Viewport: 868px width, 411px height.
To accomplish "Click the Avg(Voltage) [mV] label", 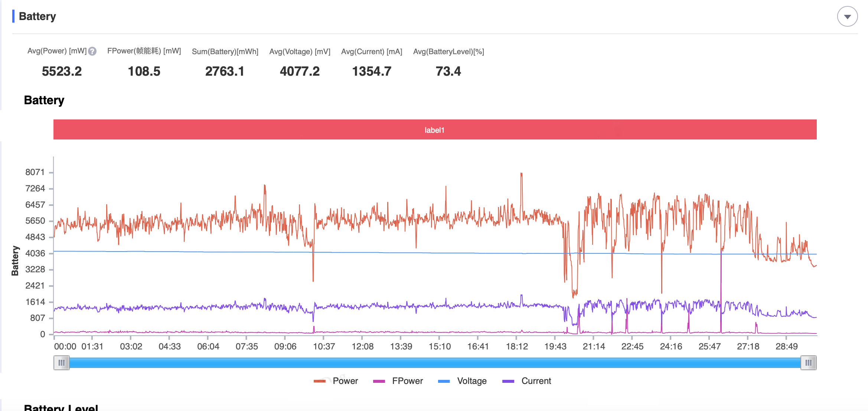I will [300, 52].
